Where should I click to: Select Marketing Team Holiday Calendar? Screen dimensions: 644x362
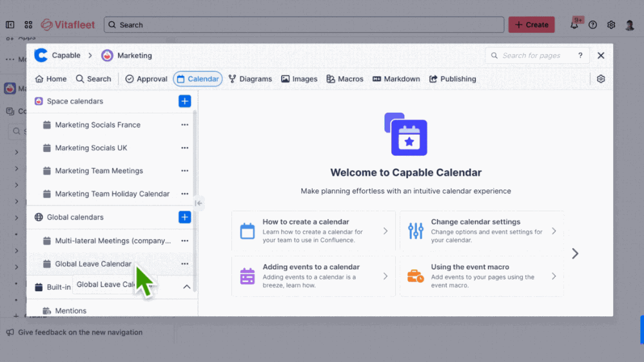pos(112,194)
